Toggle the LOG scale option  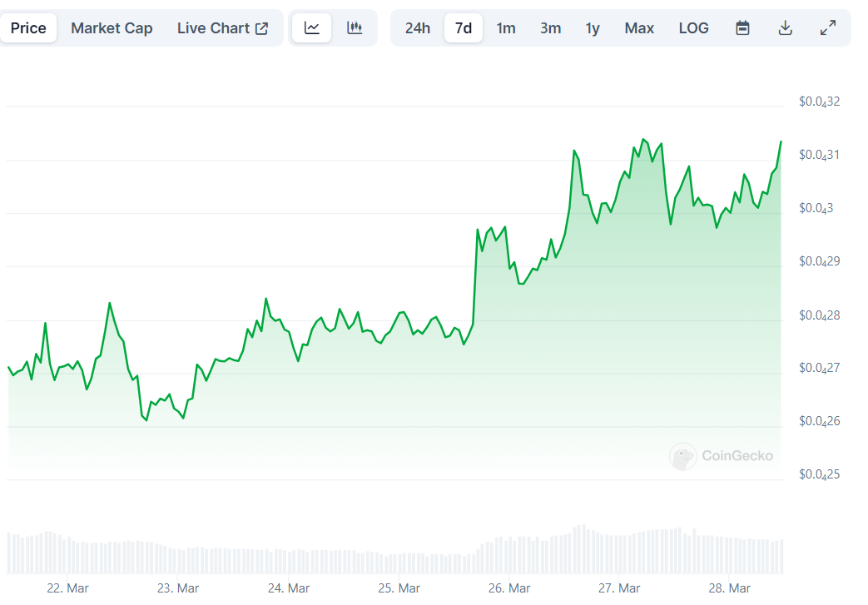693,28
